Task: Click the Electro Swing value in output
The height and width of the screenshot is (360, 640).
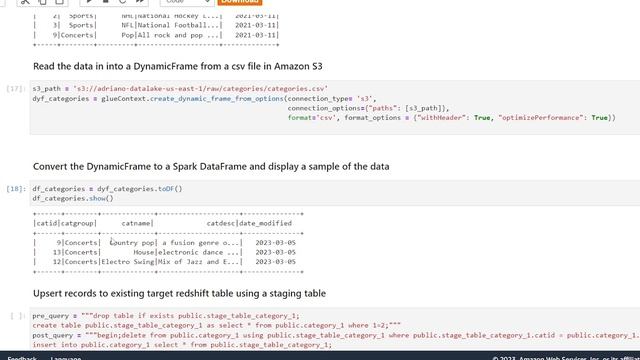Action: click(128, 262)
